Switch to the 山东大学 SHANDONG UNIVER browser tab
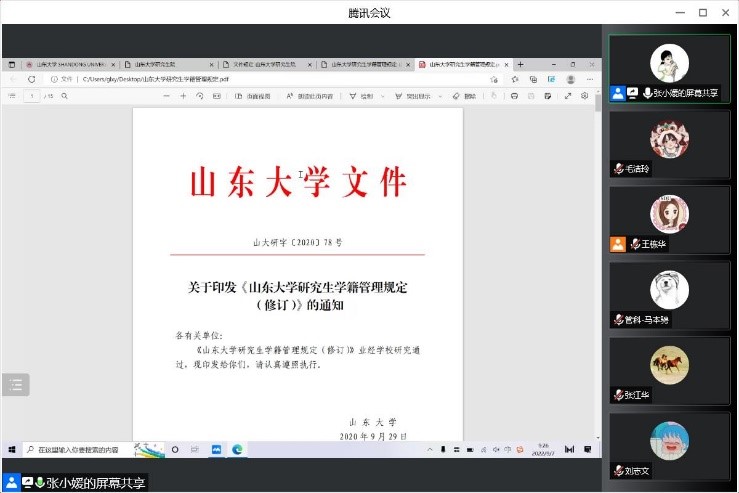The image size is (739, 493). point(70,65)
